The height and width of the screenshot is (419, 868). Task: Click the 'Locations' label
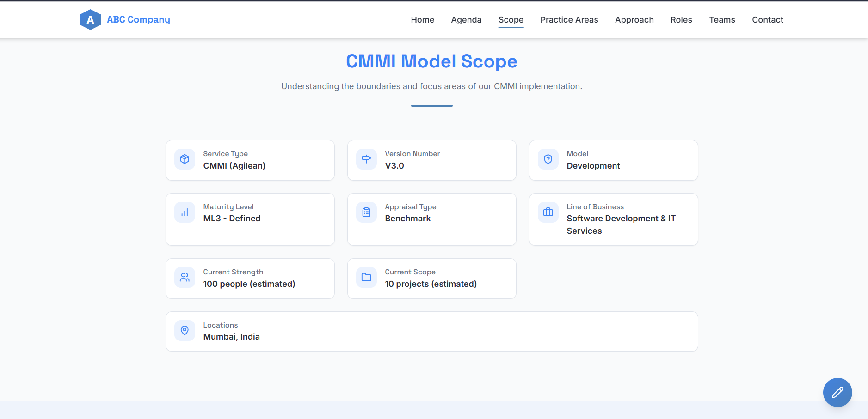(x=221, y=325)
